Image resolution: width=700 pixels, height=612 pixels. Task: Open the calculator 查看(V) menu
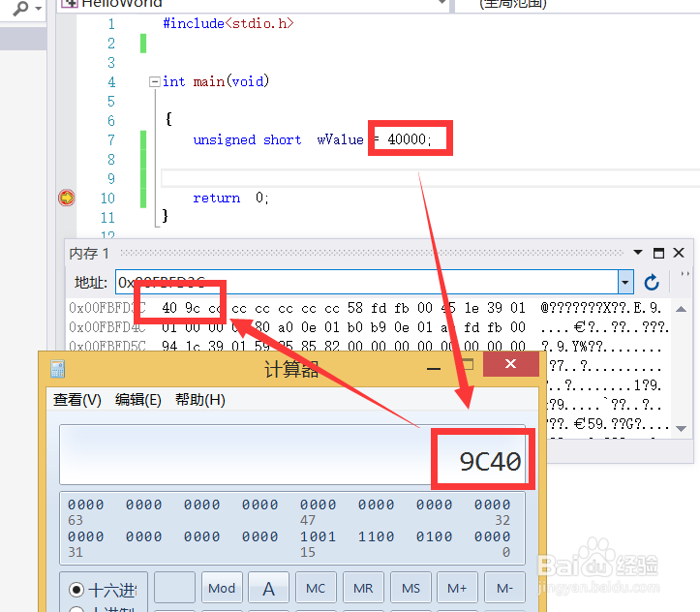pos(76,400)
